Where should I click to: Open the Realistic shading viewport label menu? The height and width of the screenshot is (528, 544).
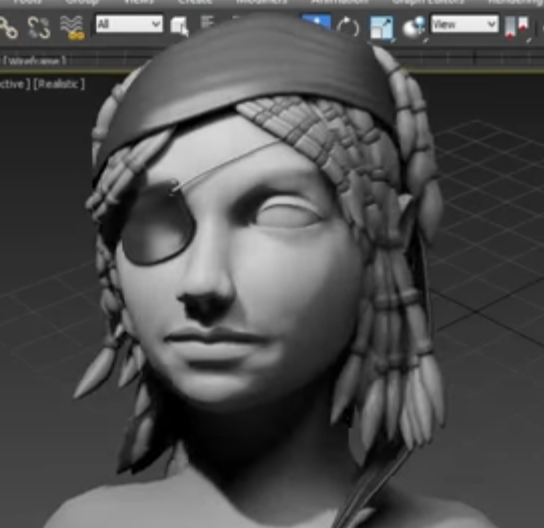(59, 84)
